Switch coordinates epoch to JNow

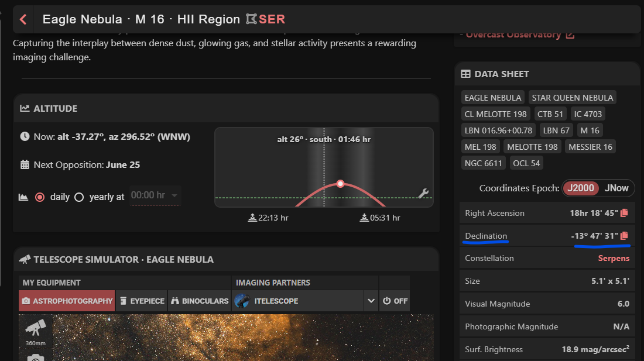coord(616,188)
